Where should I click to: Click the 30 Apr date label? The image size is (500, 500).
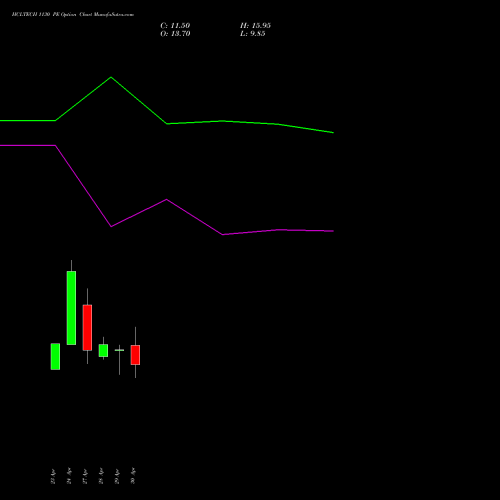[x=133, y=476]
